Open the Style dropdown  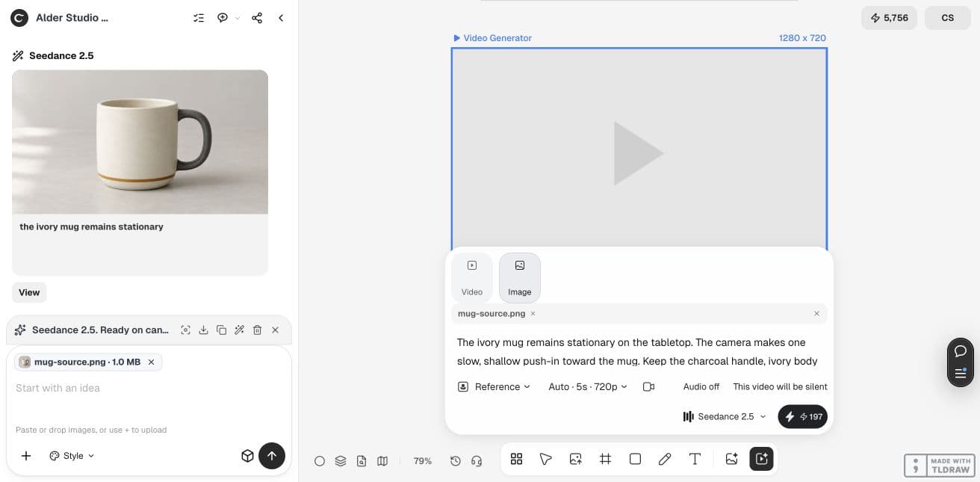[72, 456]
